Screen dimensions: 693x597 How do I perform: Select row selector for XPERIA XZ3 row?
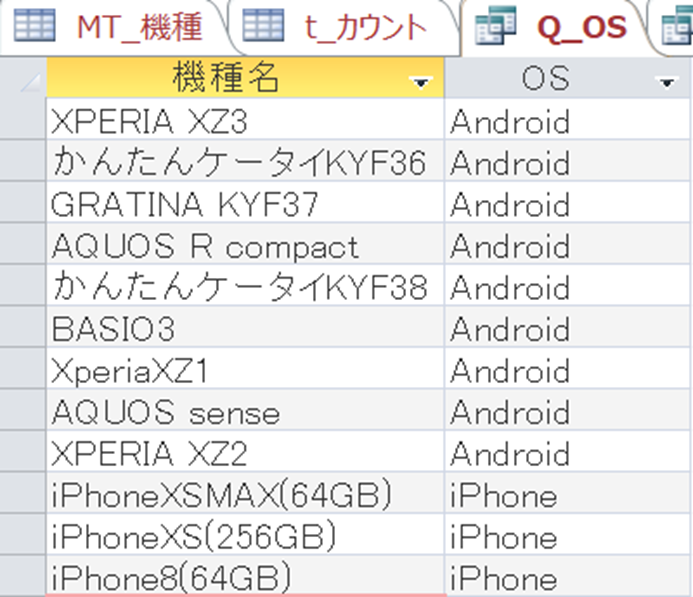(x=23, y=121)
